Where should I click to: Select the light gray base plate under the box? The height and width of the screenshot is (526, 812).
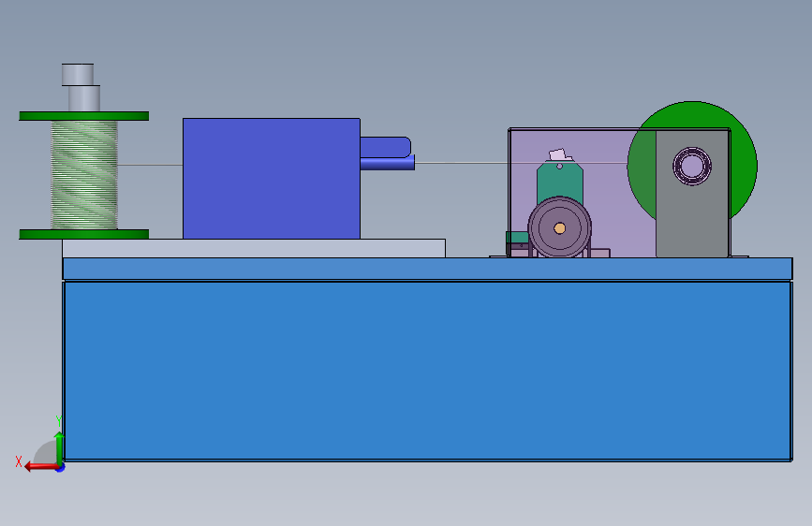[x=254, y=248]
